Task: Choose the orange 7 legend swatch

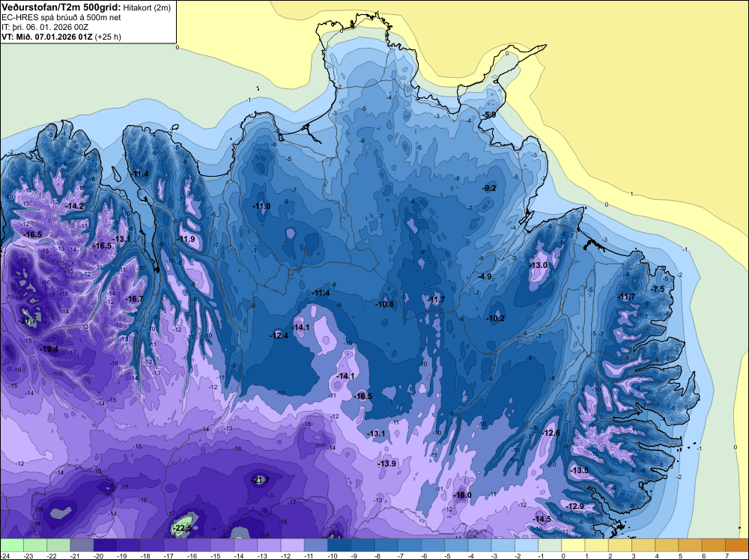Action: tap(737, 545)
